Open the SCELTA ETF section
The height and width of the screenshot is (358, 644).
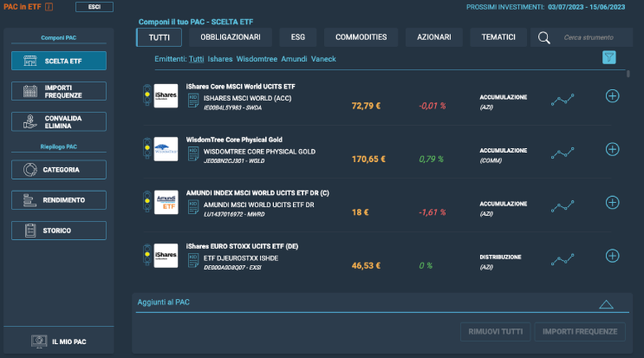pyautogui.click(x=59, y=61)
